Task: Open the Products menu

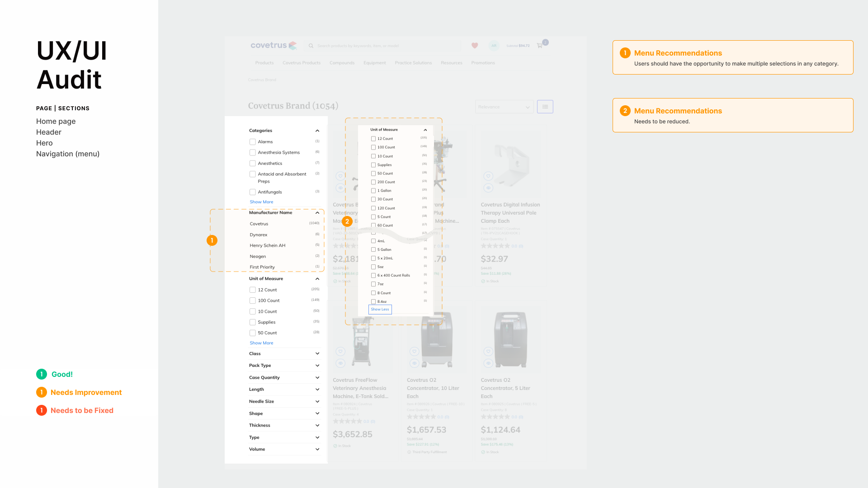Action: click(264, 63)
